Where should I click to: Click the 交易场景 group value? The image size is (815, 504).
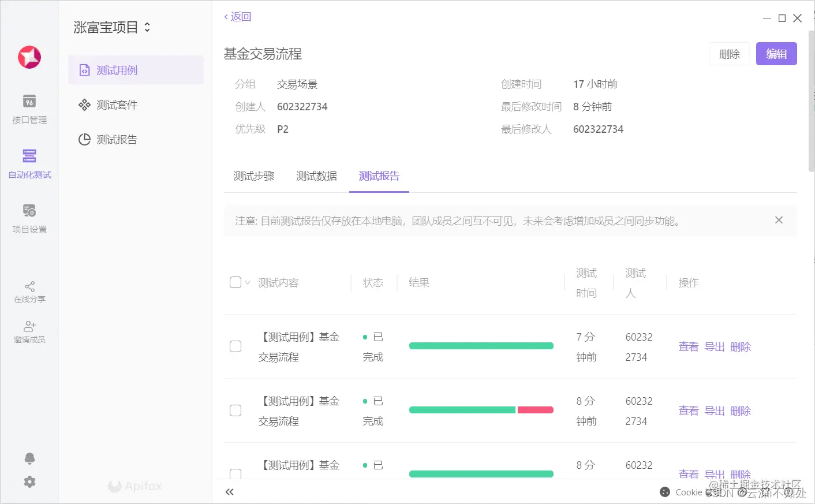[297, 84]
